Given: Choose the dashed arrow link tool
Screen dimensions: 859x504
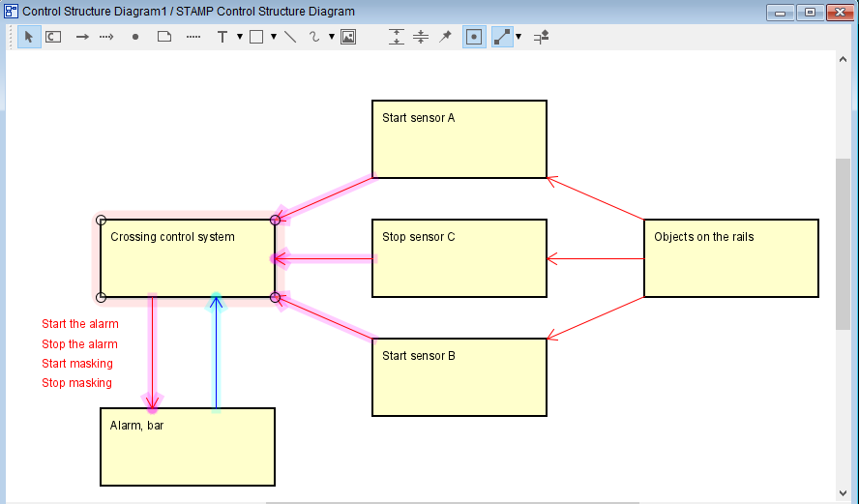Looking at the screenshot, I should 106,37.
